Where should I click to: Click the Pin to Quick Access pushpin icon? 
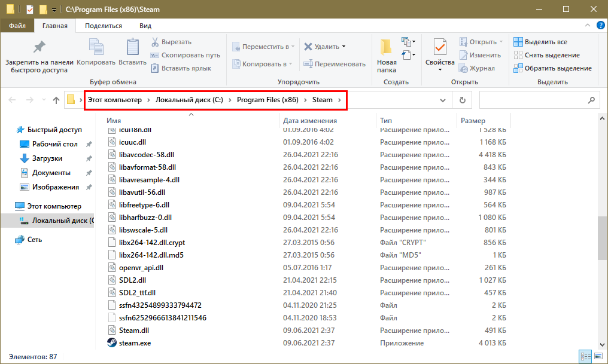(x=39, y=47)
